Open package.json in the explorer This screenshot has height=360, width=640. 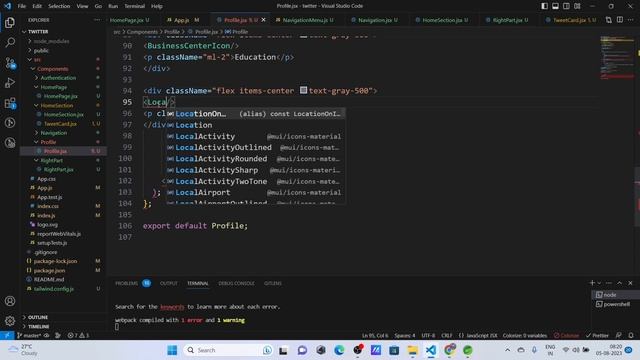49,270
